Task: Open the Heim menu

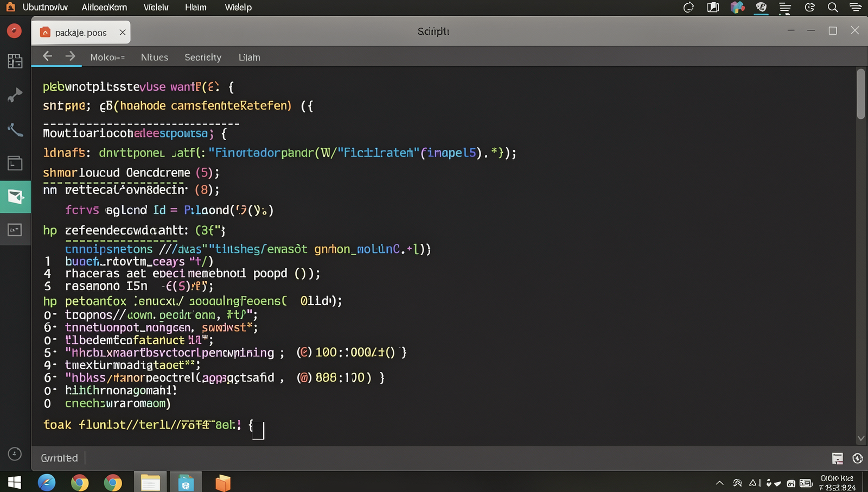Action: tap(195, 8)
